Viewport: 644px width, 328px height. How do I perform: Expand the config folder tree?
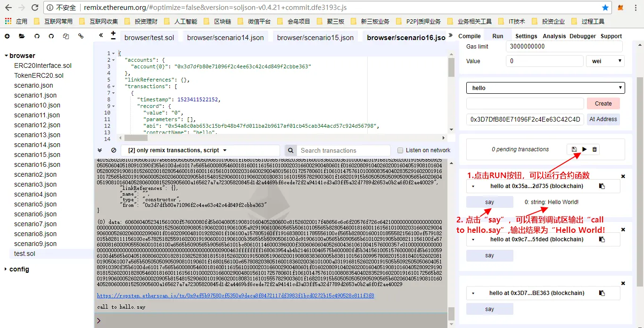click(6, 269)
